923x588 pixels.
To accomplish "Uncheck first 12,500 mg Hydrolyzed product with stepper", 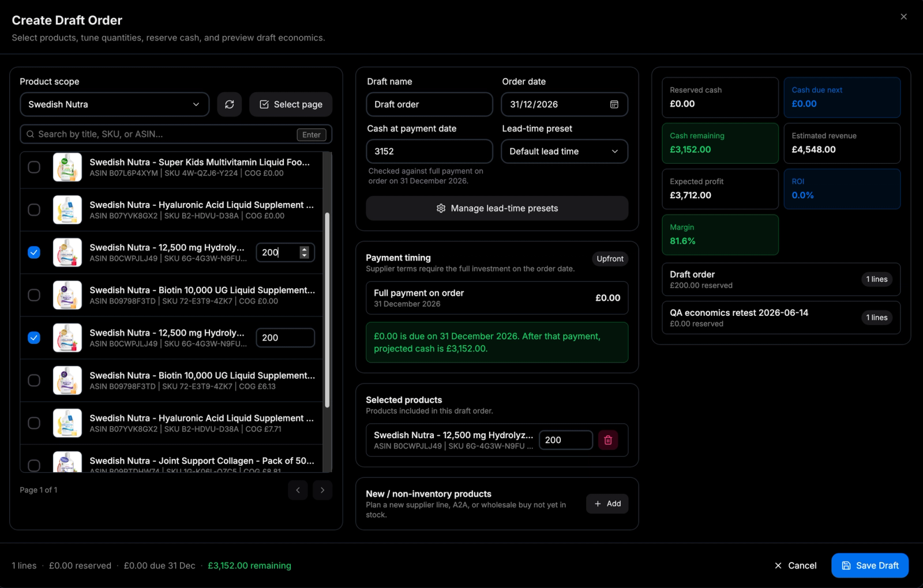I will (34, 252).
